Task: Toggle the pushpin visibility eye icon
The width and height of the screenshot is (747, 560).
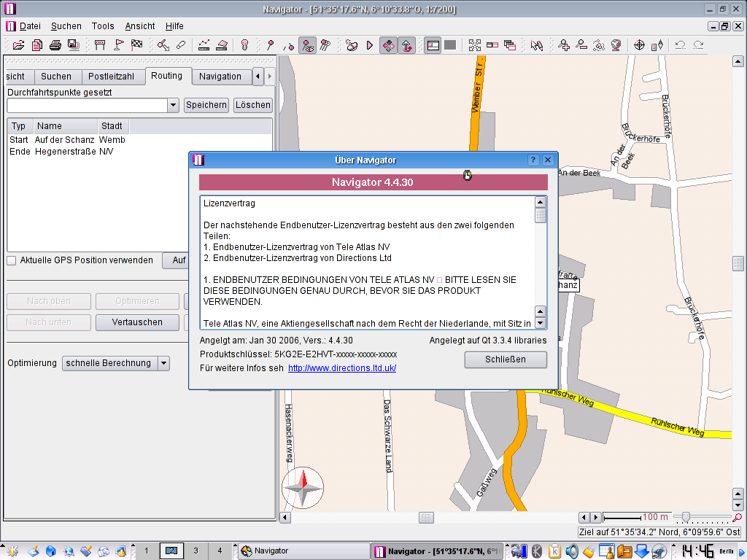Action: (308, 45)
